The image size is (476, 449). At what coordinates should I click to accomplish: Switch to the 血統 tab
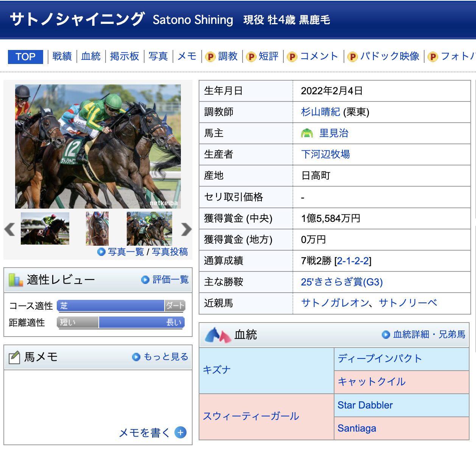tap(91, 56)
